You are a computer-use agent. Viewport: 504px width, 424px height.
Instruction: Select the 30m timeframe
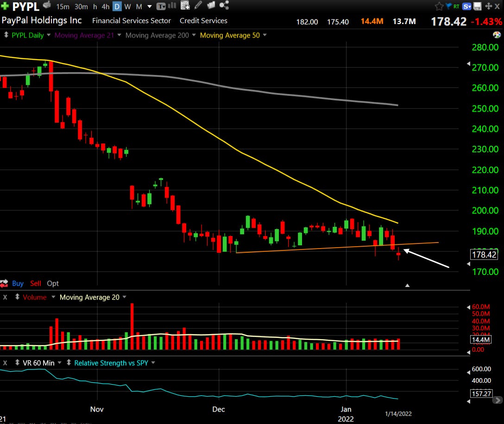(x=81, y=7)
